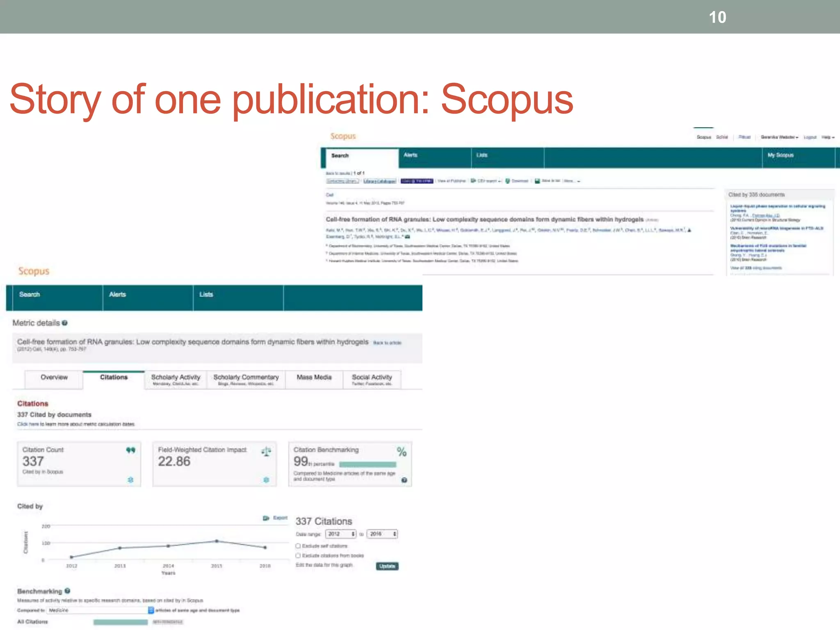Click the Back to article link

(x=387, y=343)
